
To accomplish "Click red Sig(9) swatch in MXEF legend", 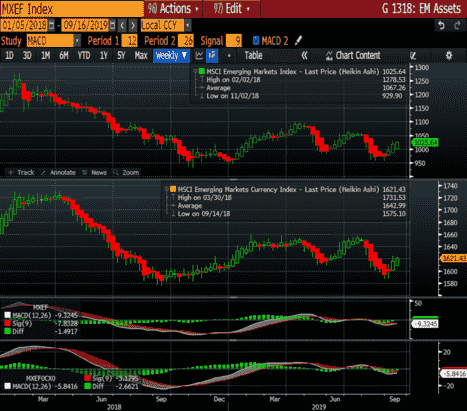I will (x=7, y=323).
